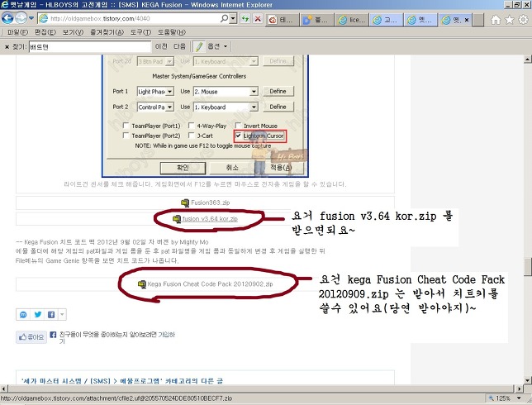Share post on Facebook icon

(51, 315)
